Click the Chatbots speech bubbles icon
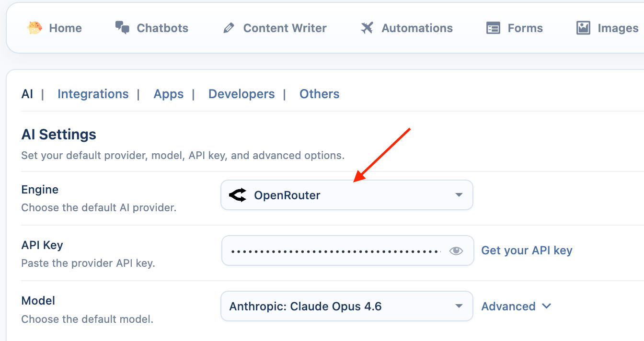The width and height of the screenshot is (644, 341). [x=122, y=28]
